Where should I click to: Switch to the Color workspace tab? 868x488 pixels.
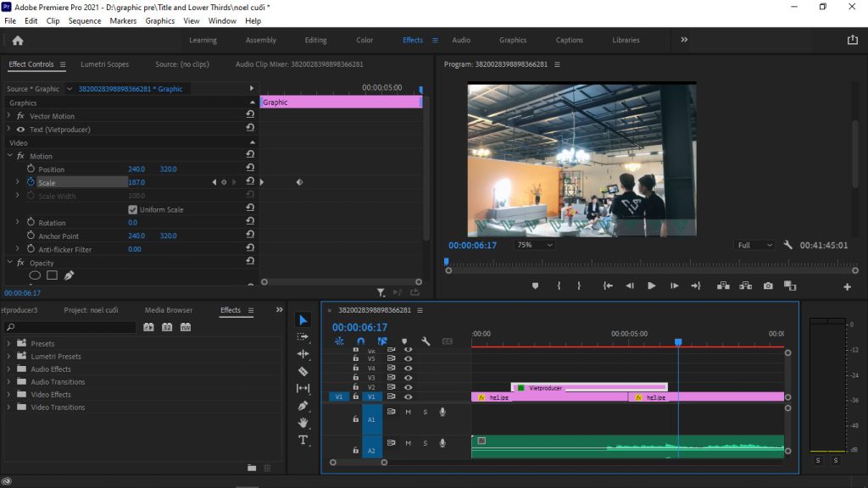click(364, 40)
